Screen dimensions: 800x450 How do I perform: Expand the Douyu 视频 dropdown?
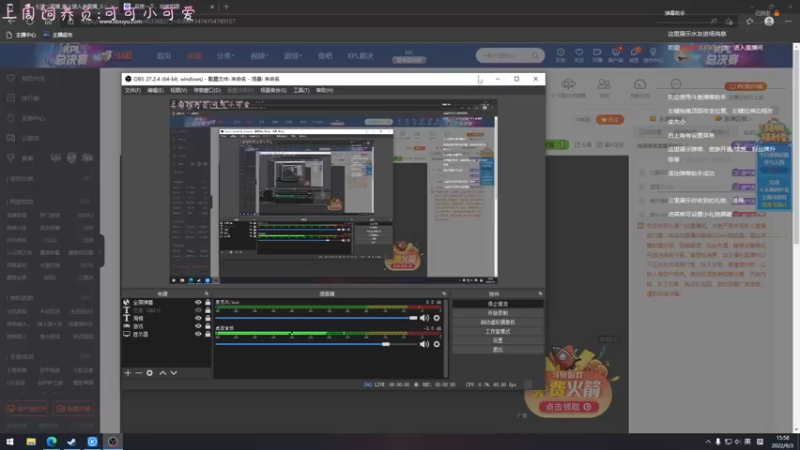point(259,56)
